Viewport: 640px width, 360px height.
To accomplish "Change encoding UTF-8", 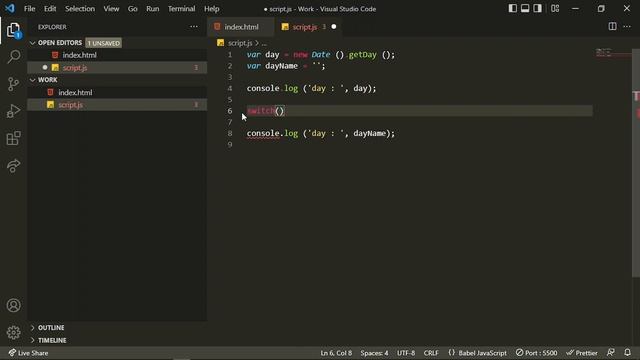I will [406, 353].
